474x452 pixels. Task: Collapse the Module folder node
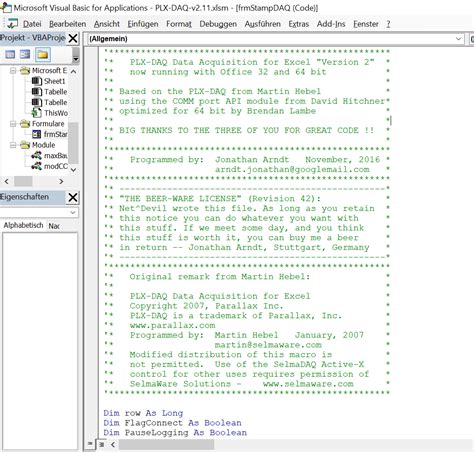coord(13,145)
